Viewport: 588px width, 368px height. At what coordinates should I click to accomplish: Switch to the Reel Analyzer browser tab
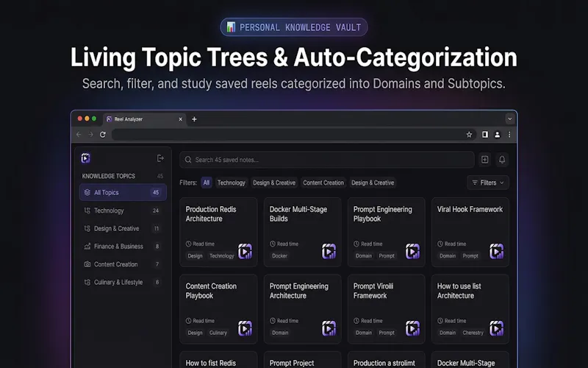(145, 119)
